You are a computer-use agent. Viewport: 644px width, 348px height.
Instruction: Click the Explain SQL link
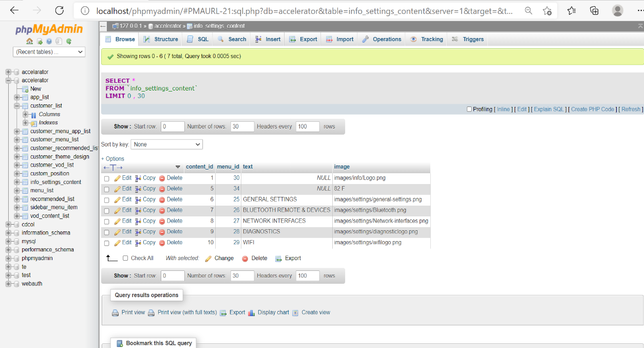click(x=549, y=109)
